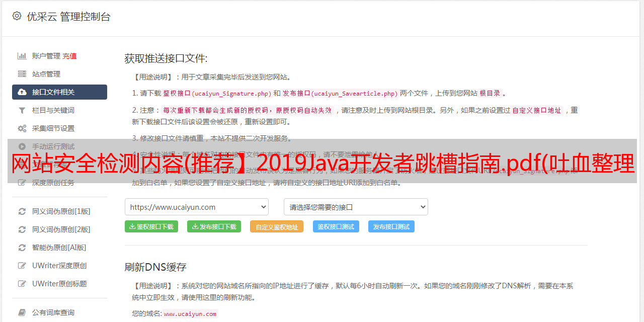Click the refresh icon for 同义词伪原创[1版]

pyautogui.click(x=22, y=211)
